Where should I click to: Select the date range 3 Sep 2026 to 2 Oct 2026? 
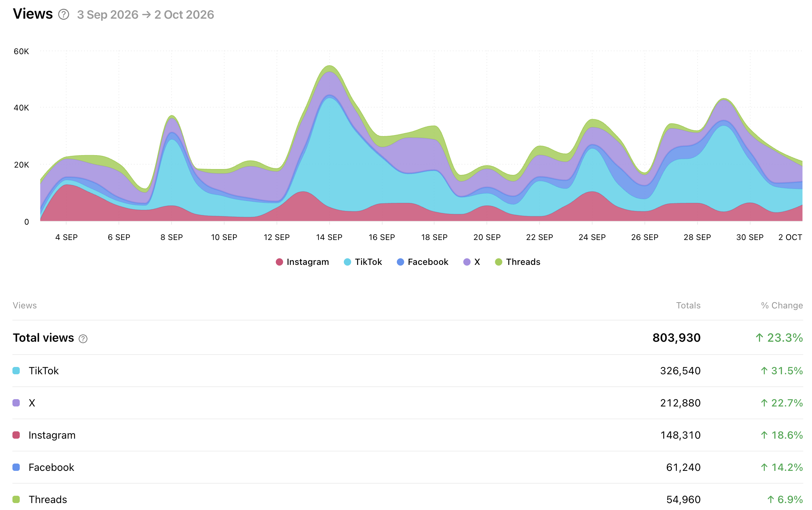tap(146, 15)
